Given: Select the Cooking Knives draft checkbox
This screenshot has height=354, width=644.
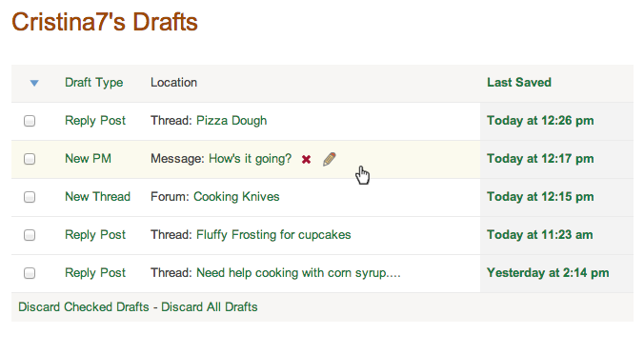Looking at the screenshot, I should (x=30, y=197).
